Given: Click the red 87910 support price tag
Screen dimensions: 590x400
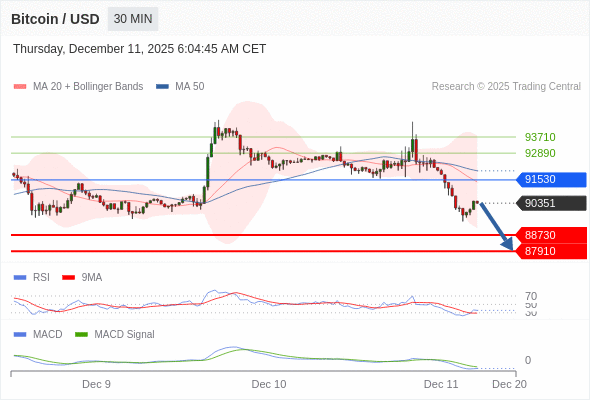Looking at the screenshot, I should tap(551, 251).
